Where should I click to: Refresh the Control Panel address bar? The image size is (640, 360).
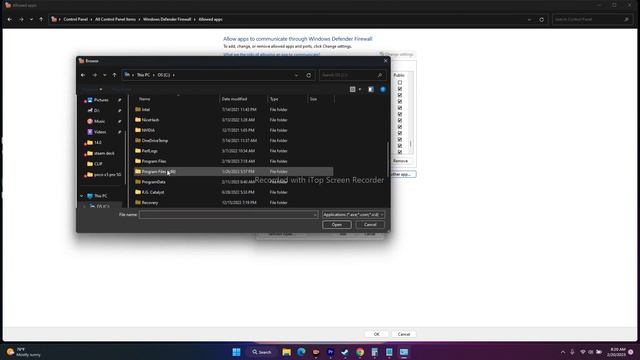pyautogui.click(x=542, y=19)
